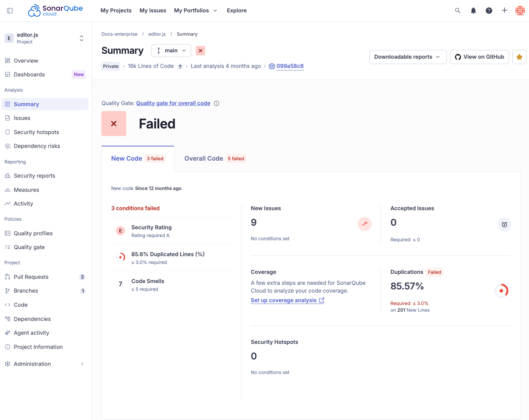The height and width of the screenshot is (420, 529).
Task: Open Measures in the sidebar
Action: (x=45, y=190)
